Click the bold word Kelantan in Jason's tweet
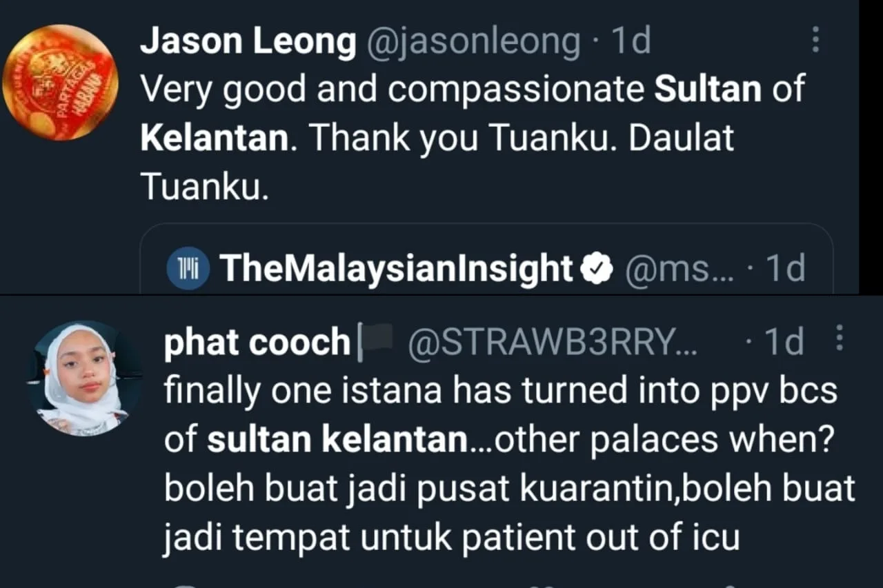Viewport: 883px width, 588px height. (x=213, y=139)
